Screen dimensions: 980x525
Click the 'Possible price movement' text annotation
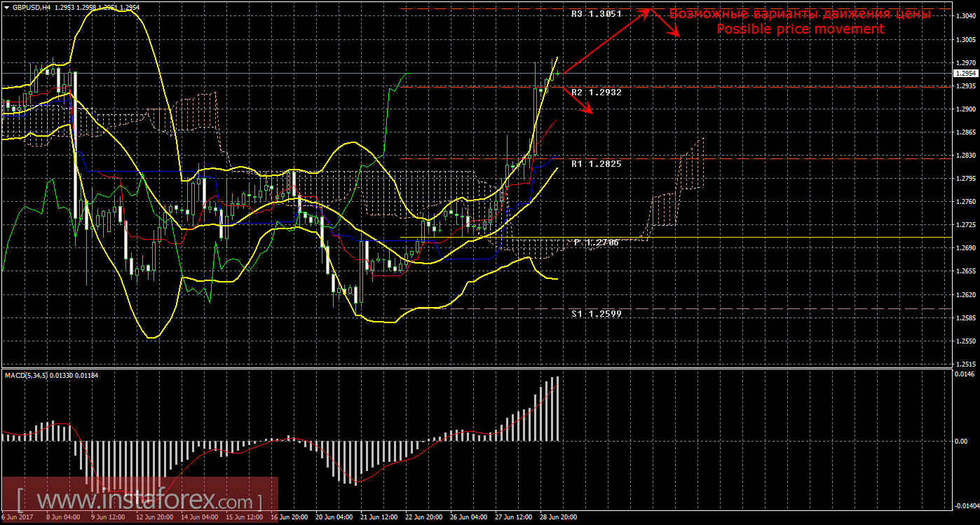[x=800, y=29]
